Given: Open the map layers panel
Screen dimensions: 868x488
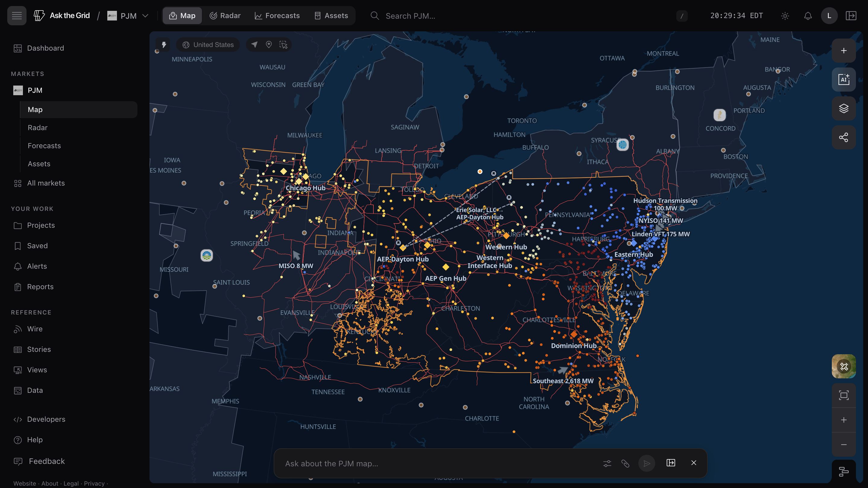Looking at the screenshot, I should tap(844, 108).
